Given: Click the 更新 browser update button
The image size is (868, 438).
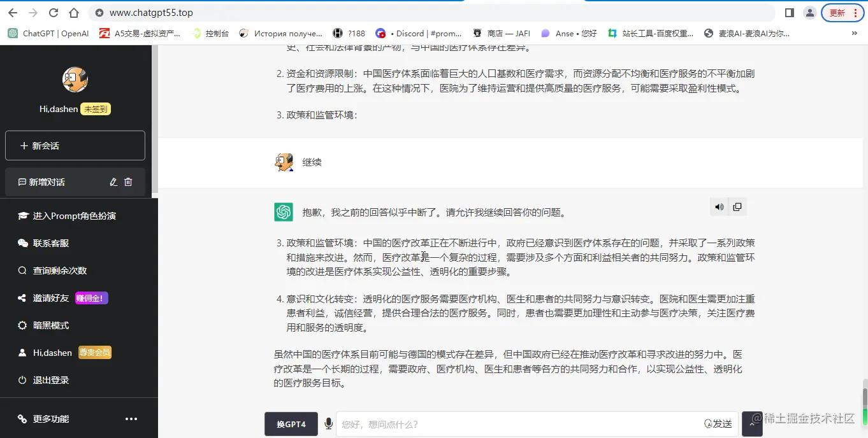Looking at the screenshot, I should click(843, 13).
